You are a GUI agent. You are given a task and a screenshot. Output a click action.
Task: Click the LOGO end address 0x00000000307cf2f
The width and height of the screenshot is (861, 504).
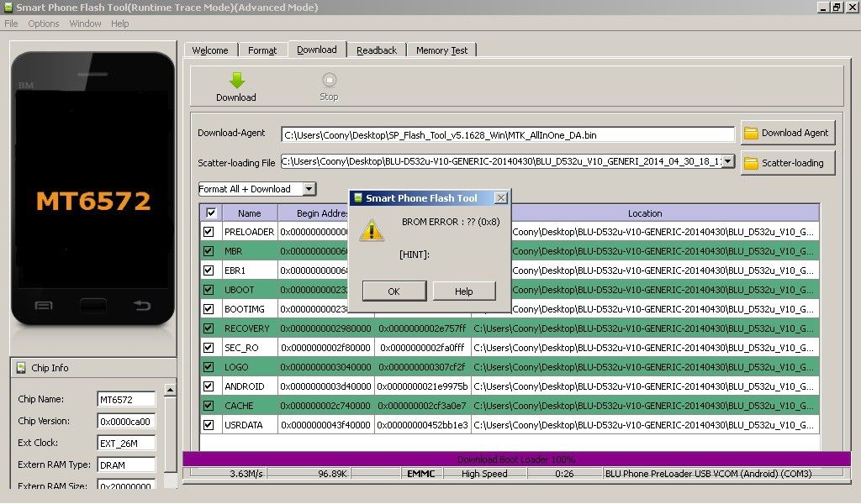pos(422,366)
